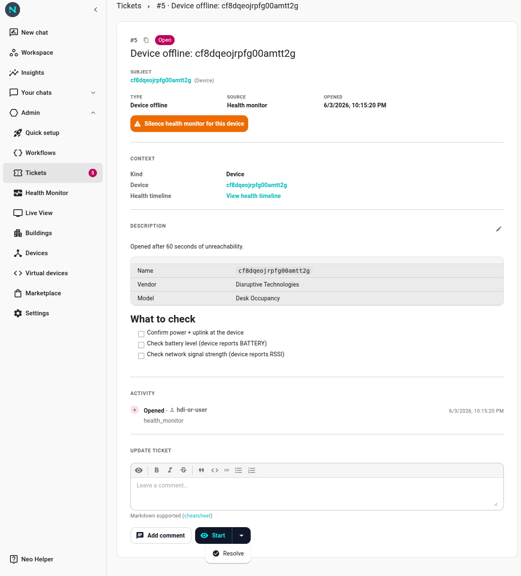This screenshot has height=576, width=521.
Task: Insert a bulleted list
Action: tap(238, 470)
